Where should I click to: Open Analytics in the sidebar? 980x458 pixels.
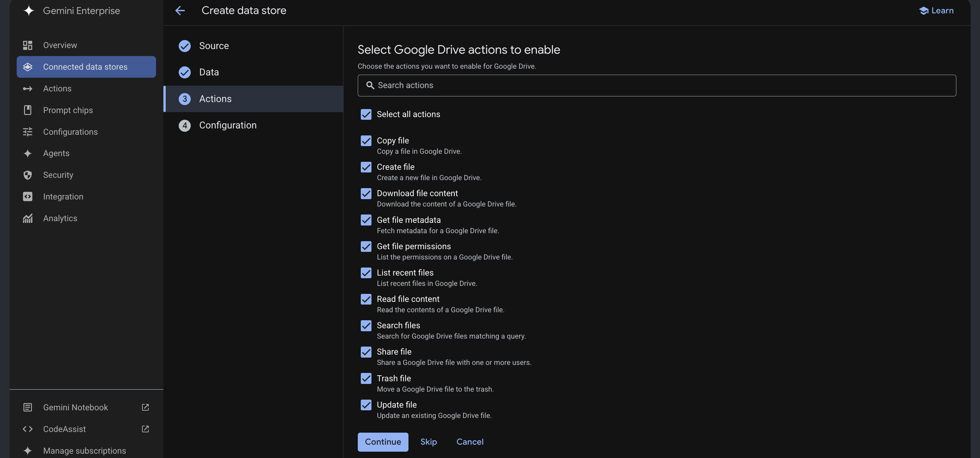coord(86,218)
